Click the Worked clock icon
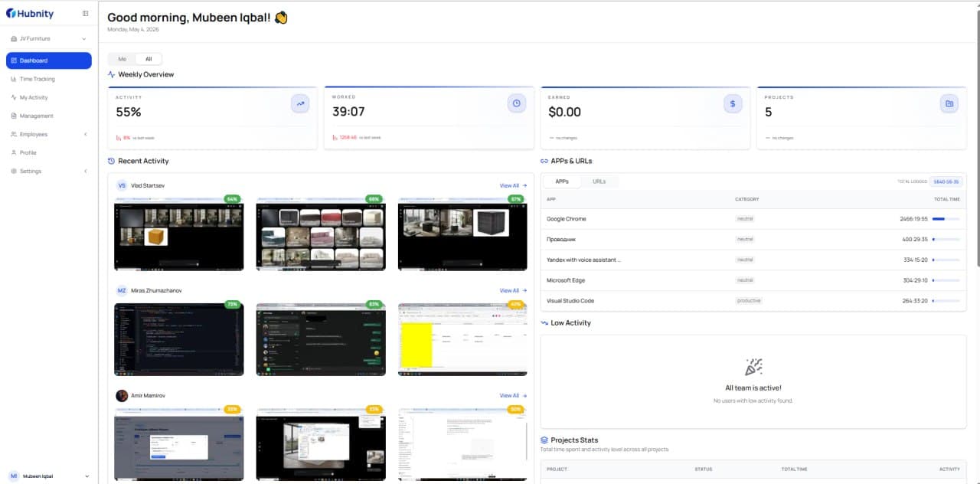Image resolution: width=980 pixels, height=484 pixels. pyautogui.click(x=517, y=103)
